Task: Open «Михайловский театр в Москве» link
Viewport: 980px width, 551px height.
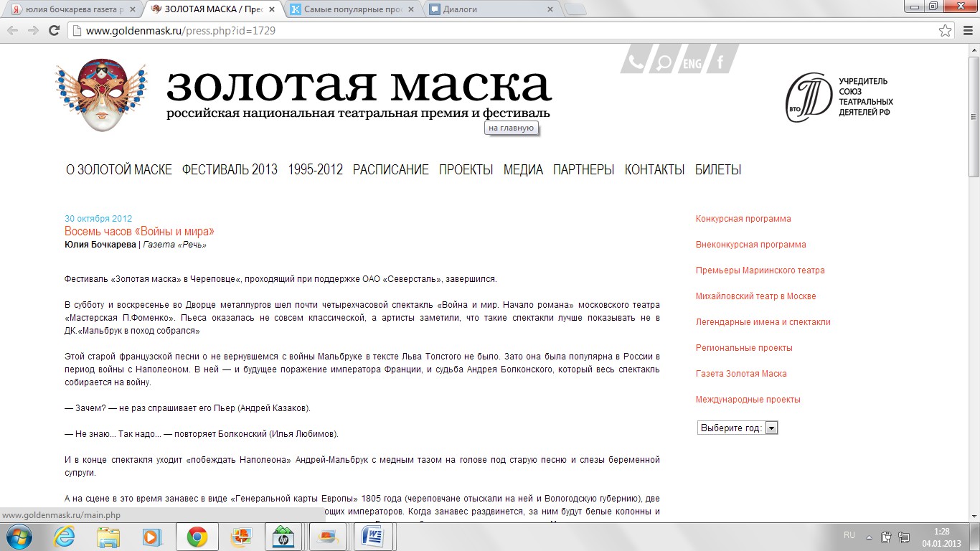Action: tap(756, 296)
